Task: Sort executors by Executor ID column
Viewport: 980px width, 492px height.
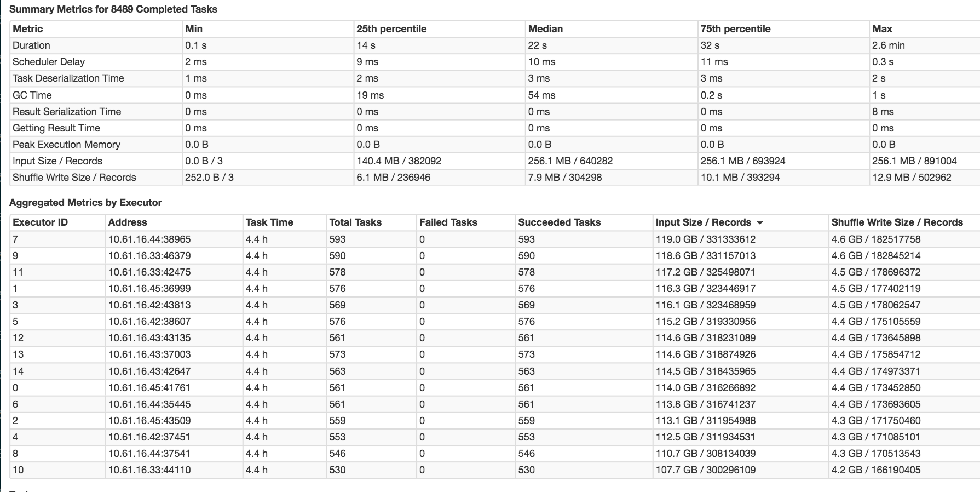Action: [40, 222]
